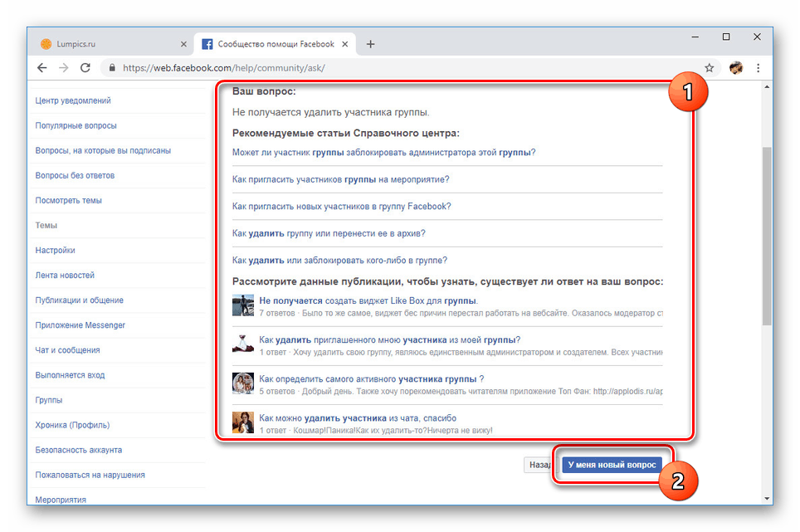Screen dimensions: 800x532
Task: Open Приложение Messenger topic
Action: (x=80, y=325)
